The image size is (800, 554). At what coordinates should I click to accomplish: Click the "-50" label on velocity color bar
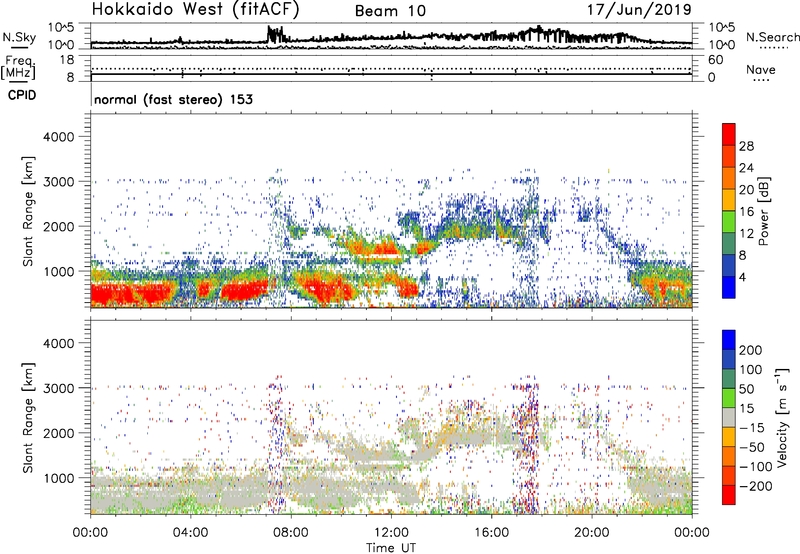[x=751, y=447]
